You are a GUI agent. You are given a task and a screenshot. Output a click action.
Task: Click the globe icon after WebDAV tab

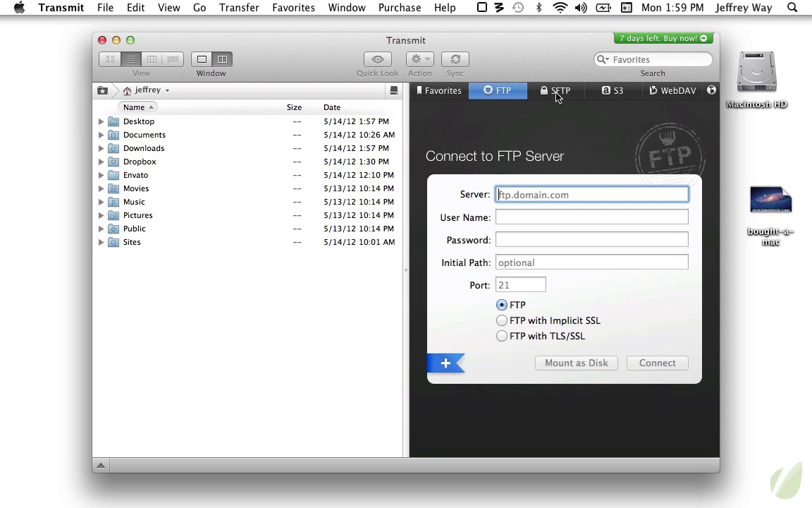pyautogui.click(x=711, y=90)
